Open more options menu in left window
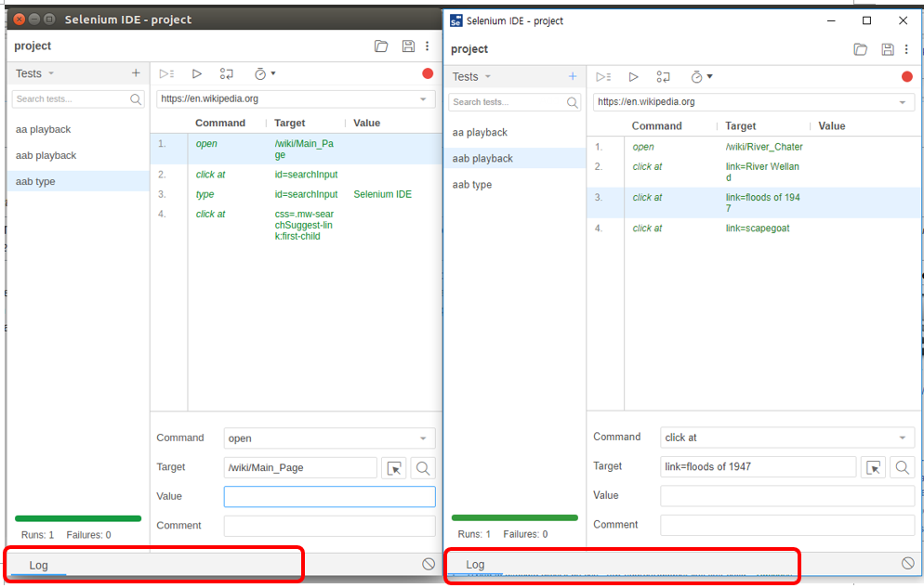The image size is (924, 588). (428, 46)
